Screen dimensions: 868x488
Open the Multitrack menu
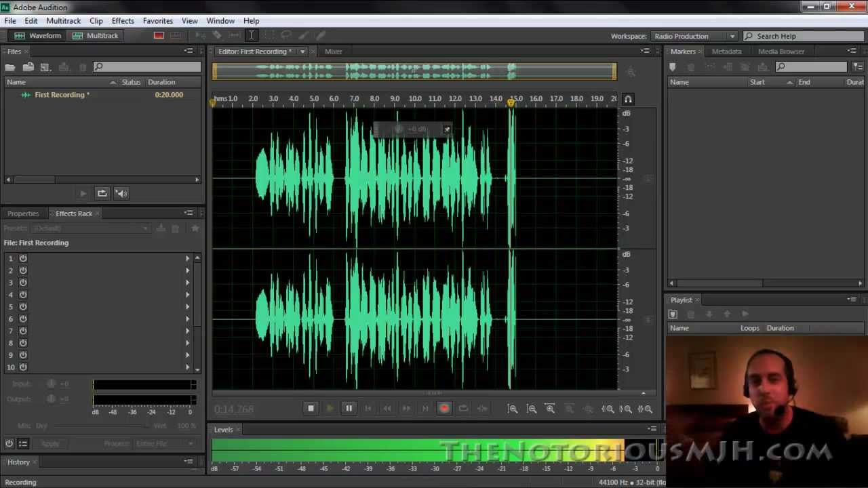point(64,21)
